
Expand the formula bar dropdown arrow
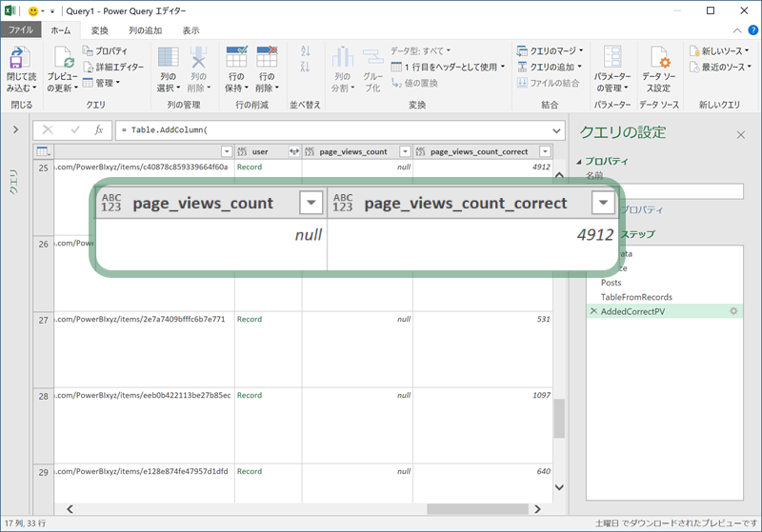[556, 129]
